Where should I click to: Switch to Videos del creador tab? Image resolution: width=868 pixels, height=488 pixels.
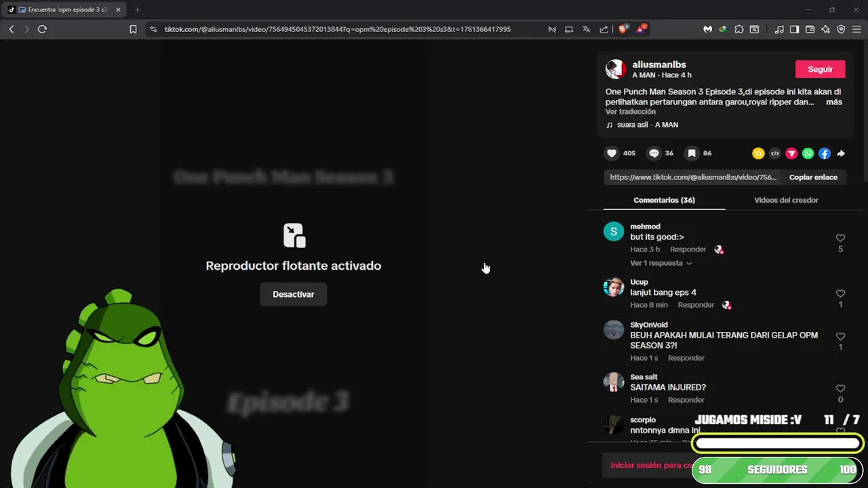tap(786, 200)
